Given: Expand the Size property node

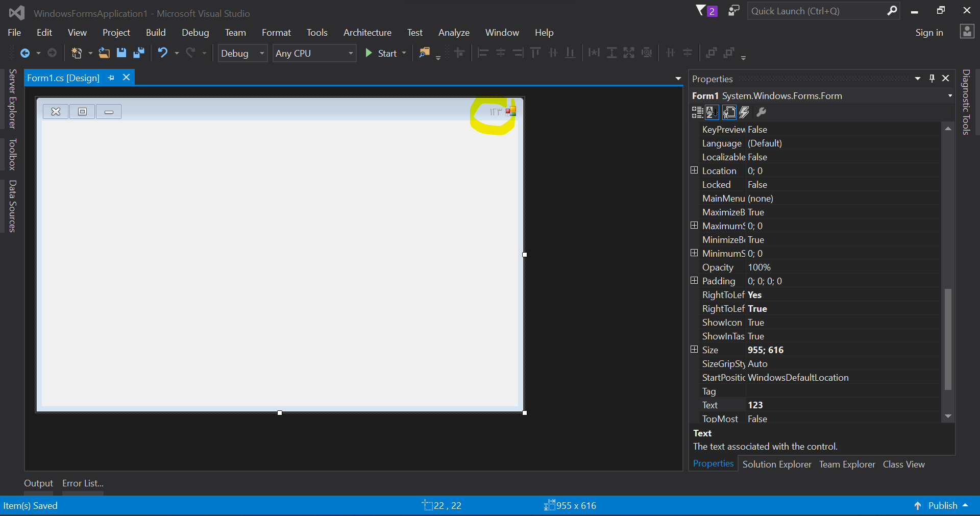Looking at the screenshot, I should coord(694,350).
